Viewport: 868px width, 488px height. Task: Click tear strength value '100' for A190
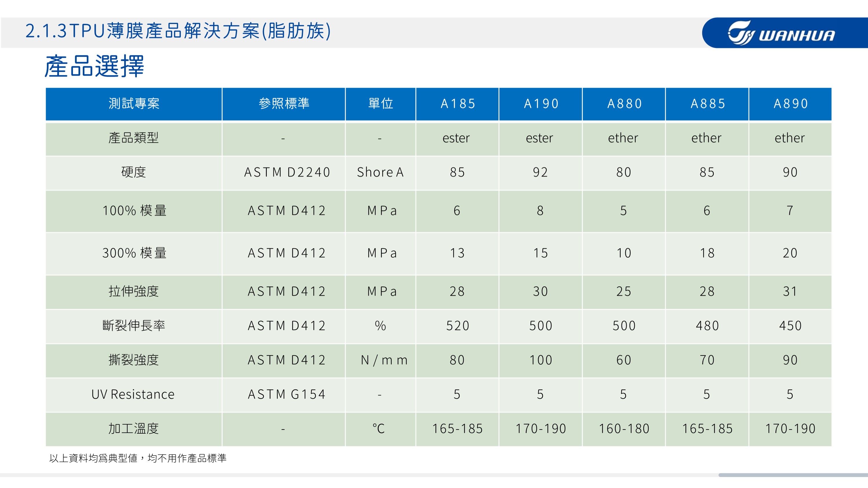click(541, 360)
